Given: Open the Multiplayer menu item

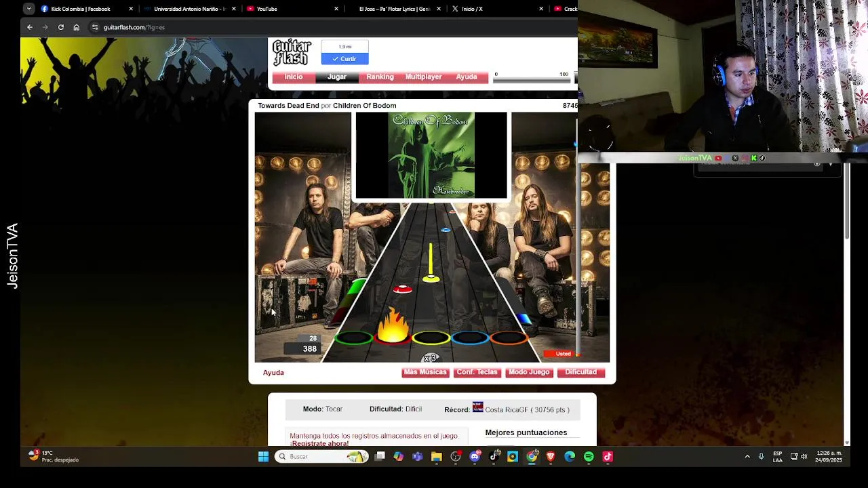Looking at the screenshot, I should pyautogui.click(x=423, y=77).
